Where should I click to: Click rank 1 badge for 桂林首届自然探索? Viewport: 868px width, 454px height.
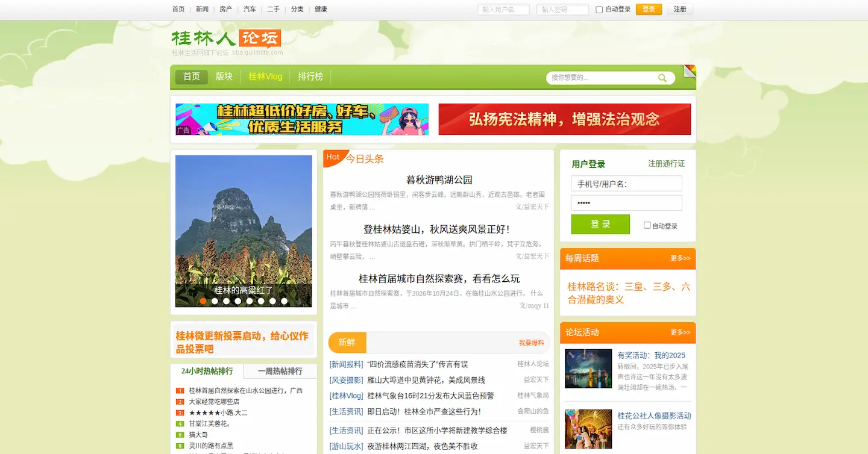coord(180,391)
